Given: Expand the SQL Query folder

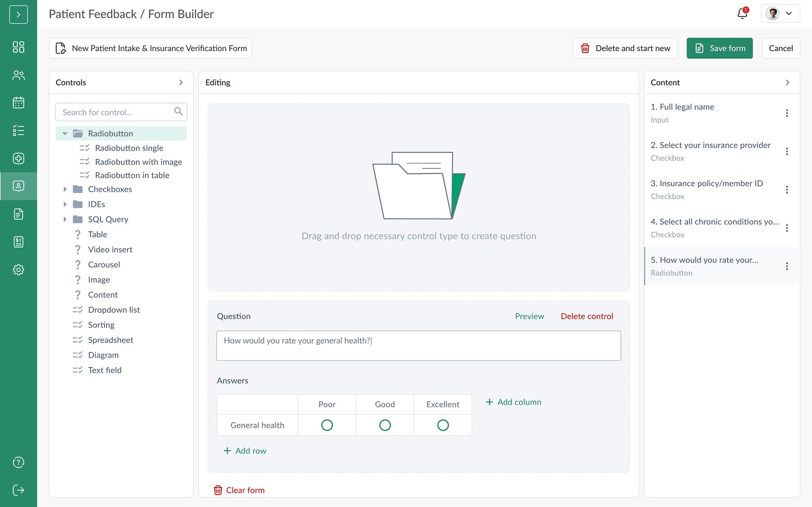Looking at the screenshot, I should [65, 219].
